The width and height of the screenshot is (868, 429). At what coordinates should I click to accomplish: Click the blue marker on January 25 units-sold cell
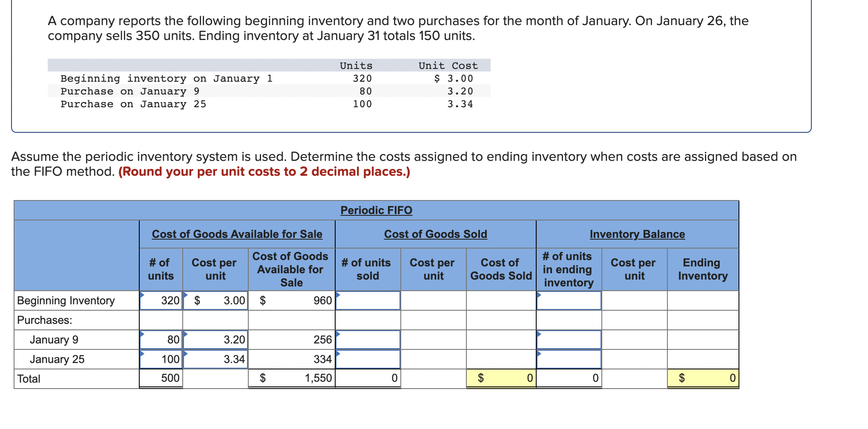click(337, 353)
